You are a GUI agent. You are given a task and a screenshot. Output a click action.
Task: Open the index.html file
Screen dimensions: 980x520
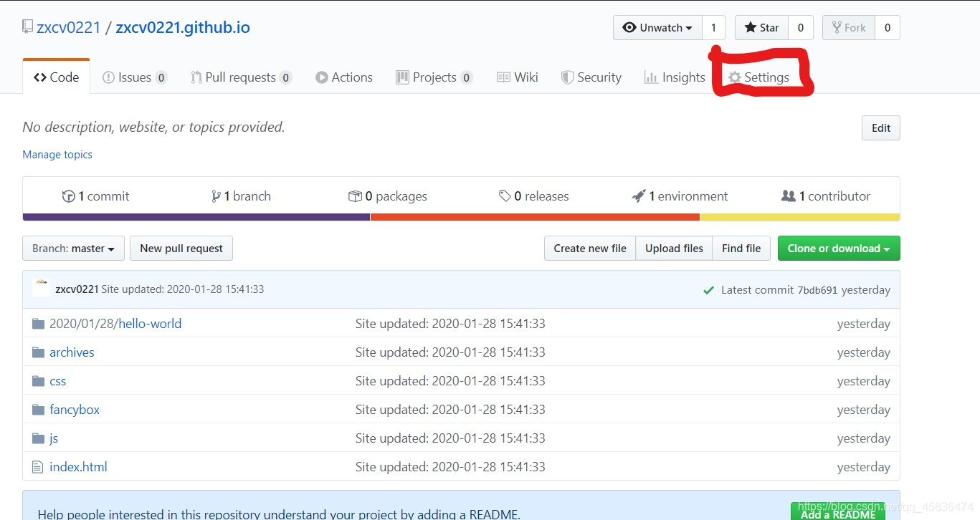click(x=78, y=467)
